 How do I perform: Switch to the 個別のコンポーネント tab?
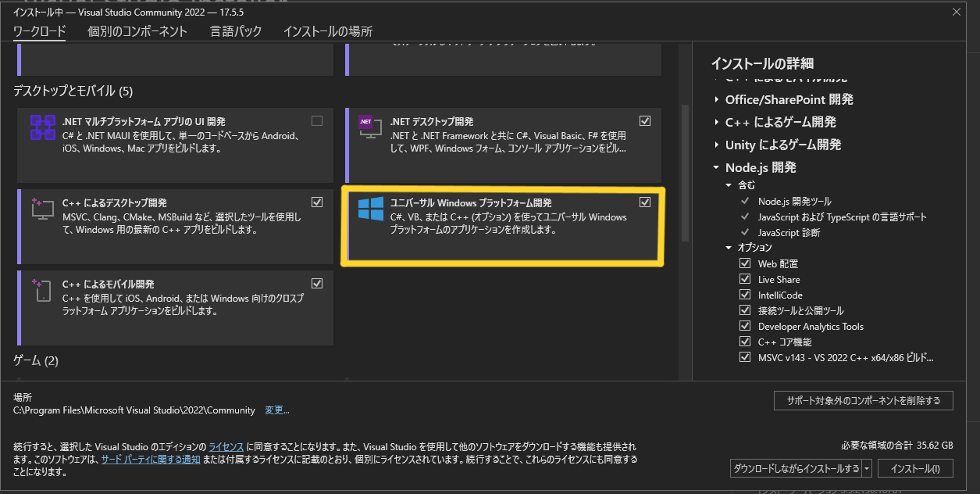[136, 30]
